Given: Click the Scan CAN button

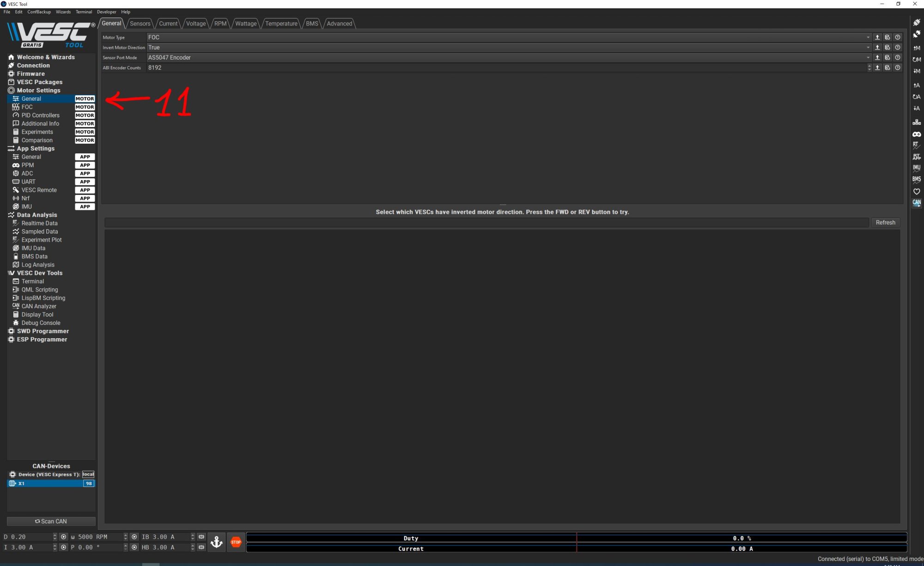Looking at the screenshot, I should tap(51, 521).
